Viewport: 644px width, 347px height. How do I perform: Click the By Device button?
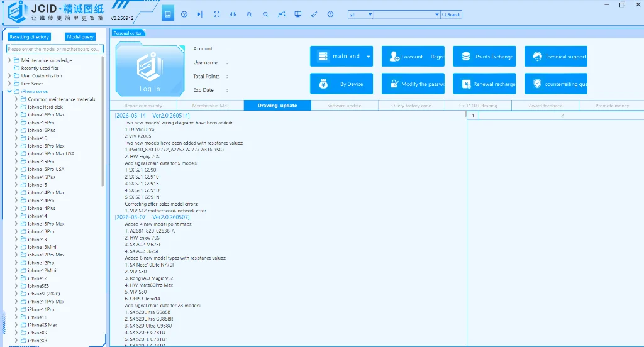tap(341, 84)
